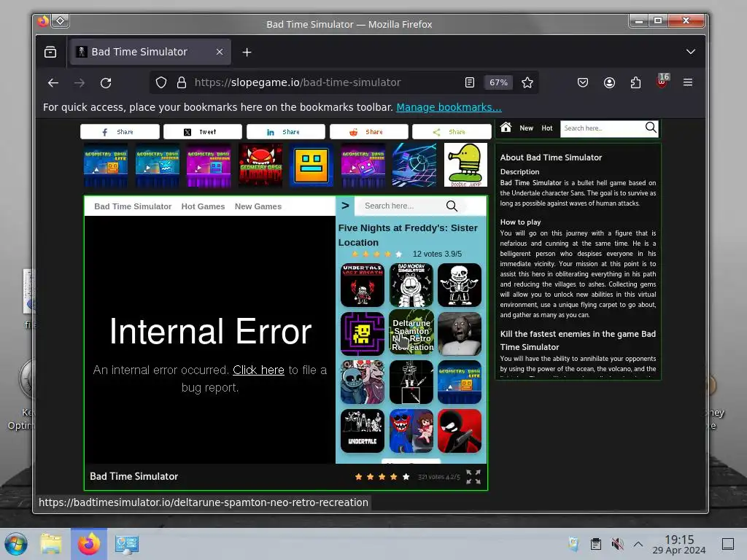This screenshot has width=747, height=560.
Task: Open the Slope ball game thumbnail
Action: click(414, 166)
